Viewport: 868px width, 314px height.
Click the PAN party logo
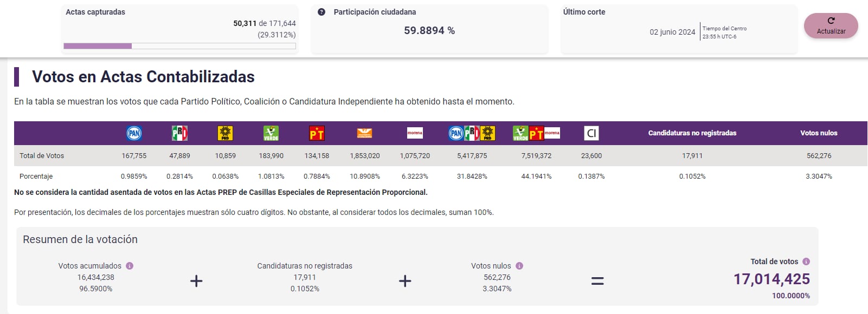tap(134, 133)
